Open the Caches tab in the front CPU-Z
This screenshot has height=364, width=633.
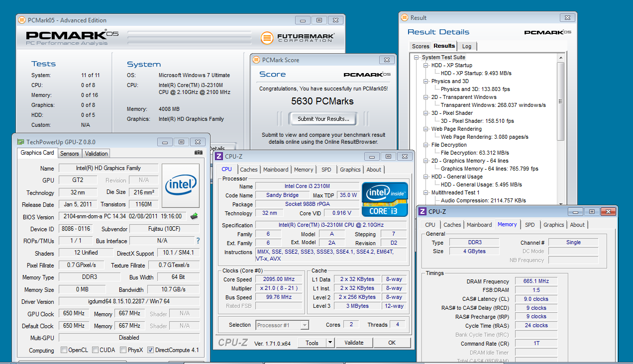click(x=249, y=170)
